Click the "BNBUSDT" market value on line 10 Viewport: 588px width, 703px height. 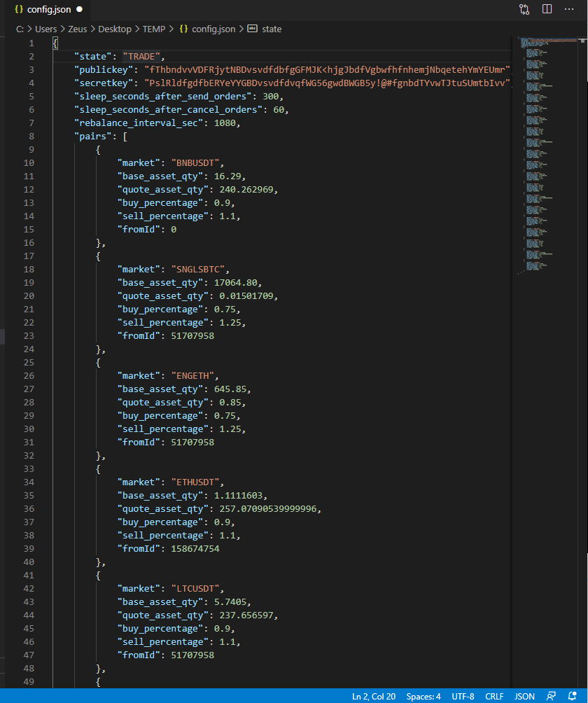click(198, 162)
